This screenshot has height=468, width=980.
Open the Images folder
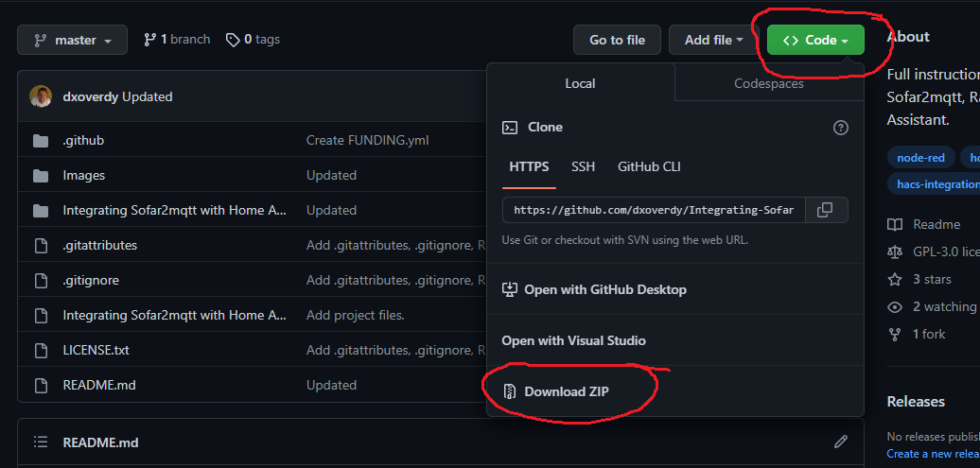84,176
